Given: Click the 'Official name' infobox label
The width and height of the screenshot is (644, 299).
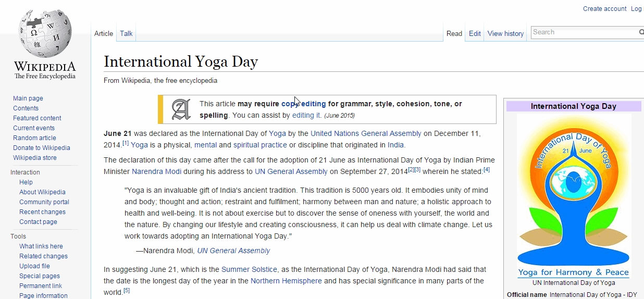Looking at the screenshot, I should (527, 294).
